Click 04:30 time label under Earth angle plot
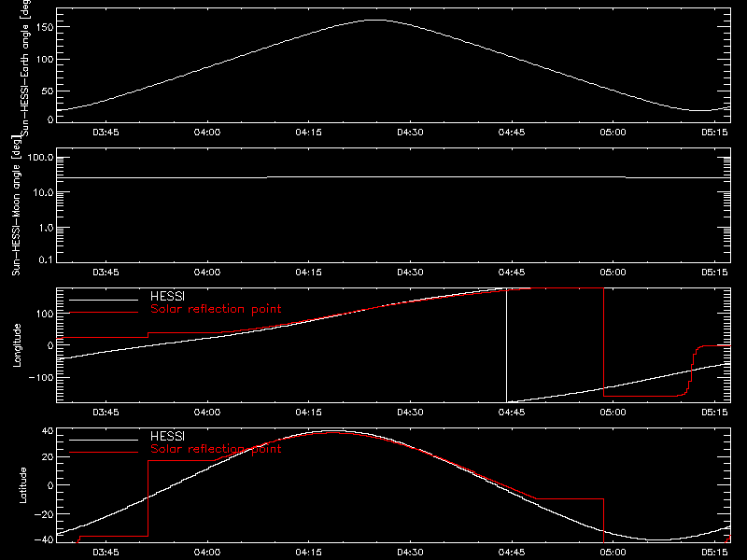 [410, 132]
